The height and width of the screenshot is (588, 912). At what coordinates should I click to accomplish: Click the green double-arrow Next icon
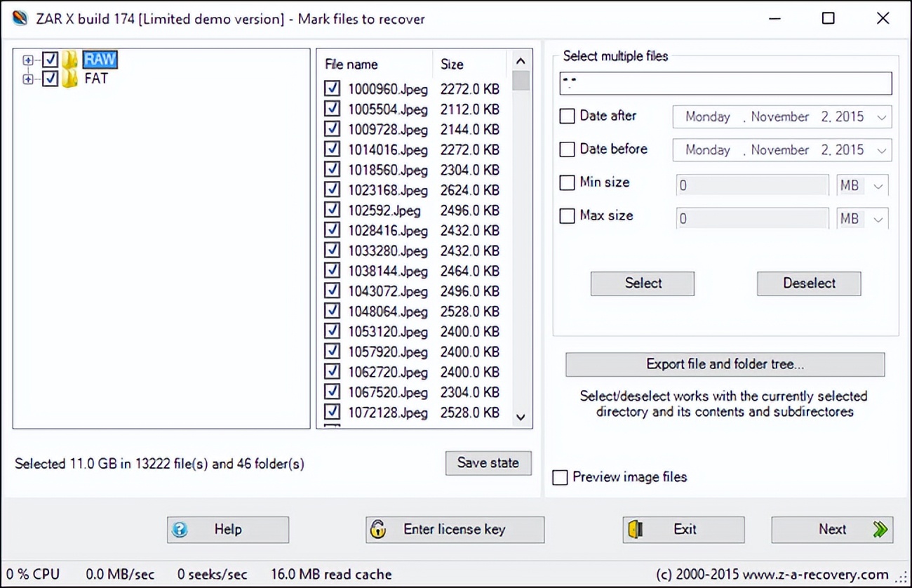tap(880, 530)
